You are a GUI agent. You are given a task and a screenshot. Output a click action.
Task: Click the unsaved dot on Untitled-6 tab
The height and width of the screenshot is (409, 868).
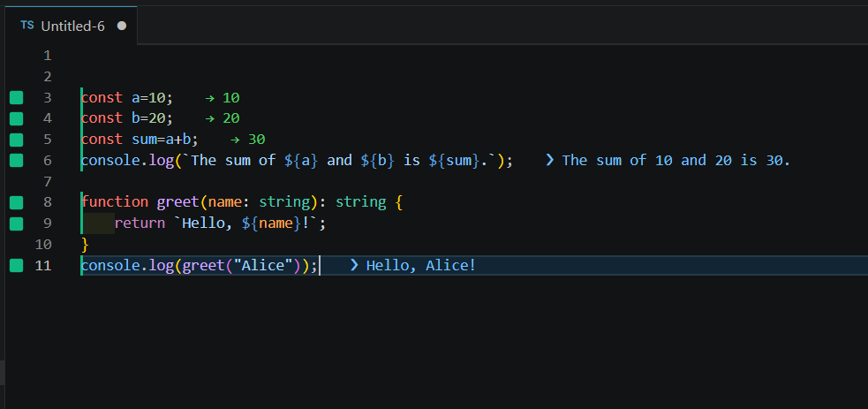[x=122, y=26]
